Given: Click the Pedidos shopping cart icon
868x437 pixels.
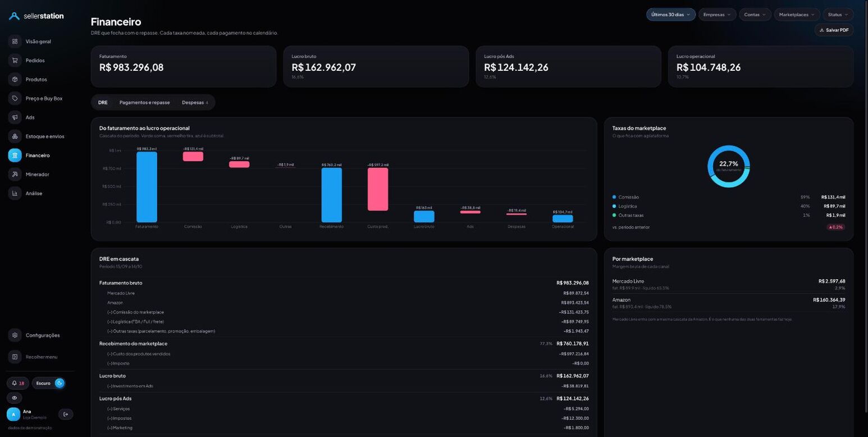Looking at the screenshot, I should [x=15, y=61].
